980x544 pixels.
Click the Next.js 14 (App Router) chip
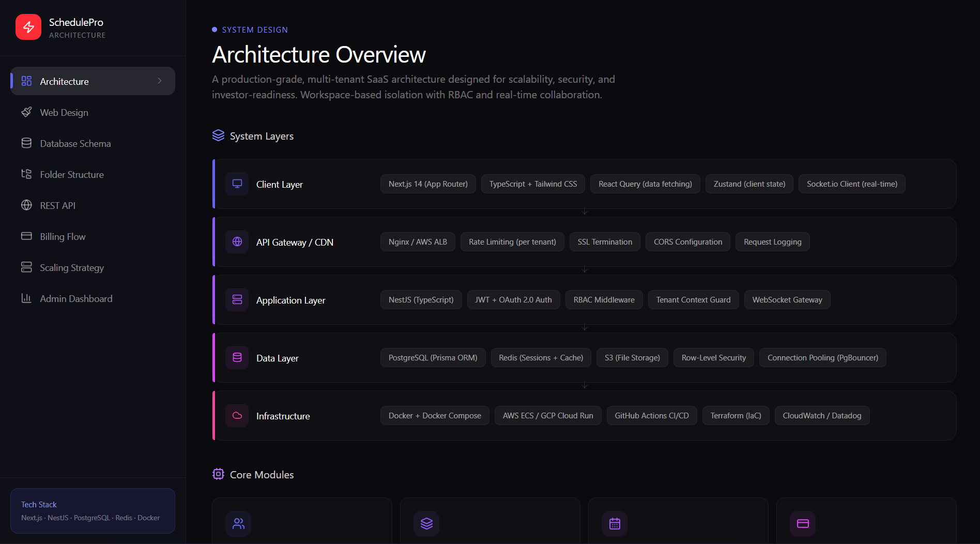(x=427, y=184)
